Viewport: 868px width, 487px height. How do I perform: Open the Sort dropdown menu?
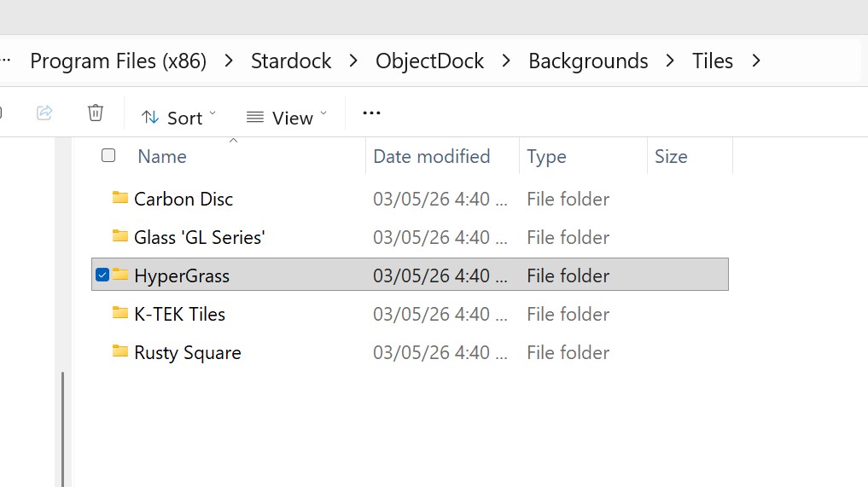point(178,118)
